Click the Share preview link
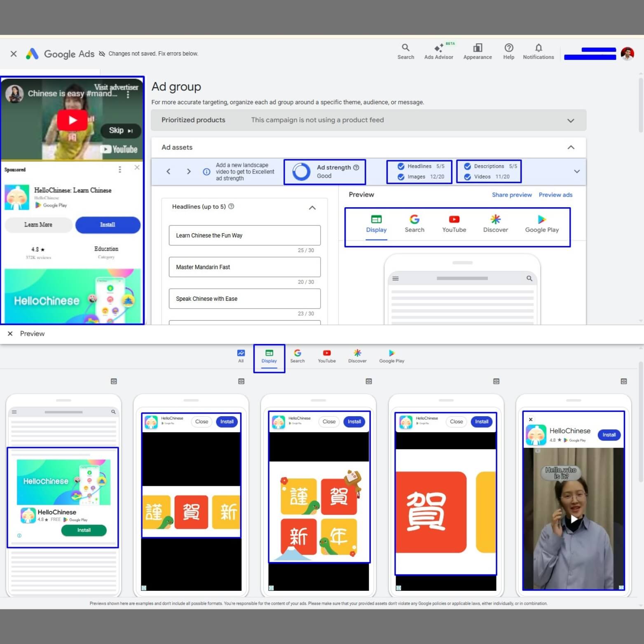644x644 pixels. tap(511, 195)
